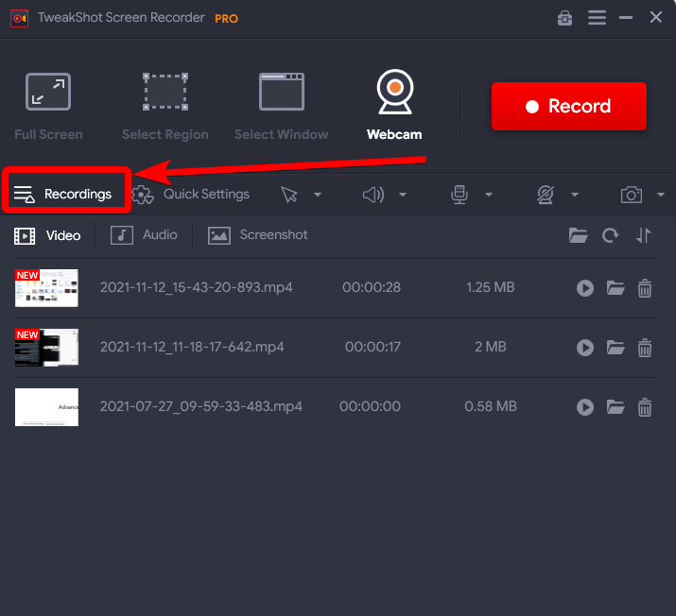The width and height of the screenshot is (676, 616).
Task: Switch to the Video tab
Action: pos(48,235)
